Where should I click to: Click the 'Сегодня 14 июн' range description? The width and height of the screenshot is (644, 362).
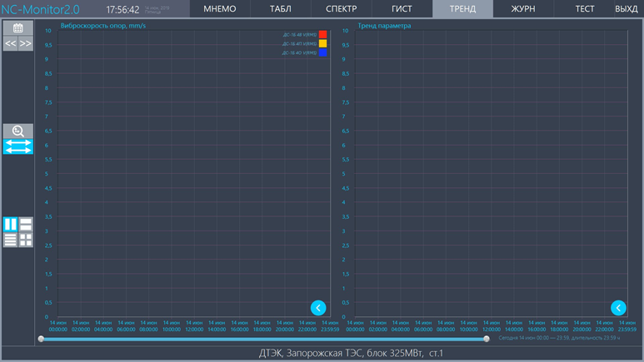[559, 338]
